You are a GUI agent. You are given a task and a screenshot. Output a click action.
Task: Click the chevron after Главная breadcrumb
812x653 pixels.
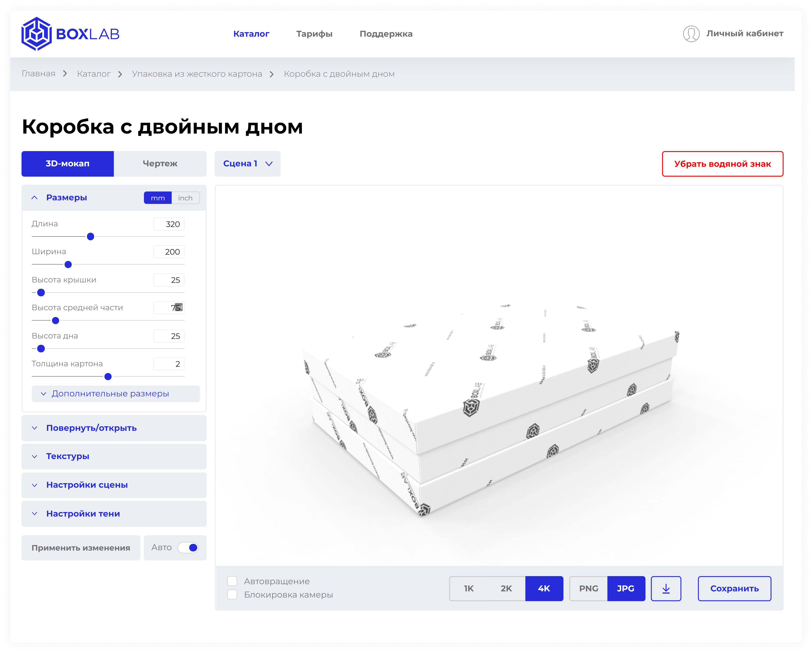click(65, 74)
